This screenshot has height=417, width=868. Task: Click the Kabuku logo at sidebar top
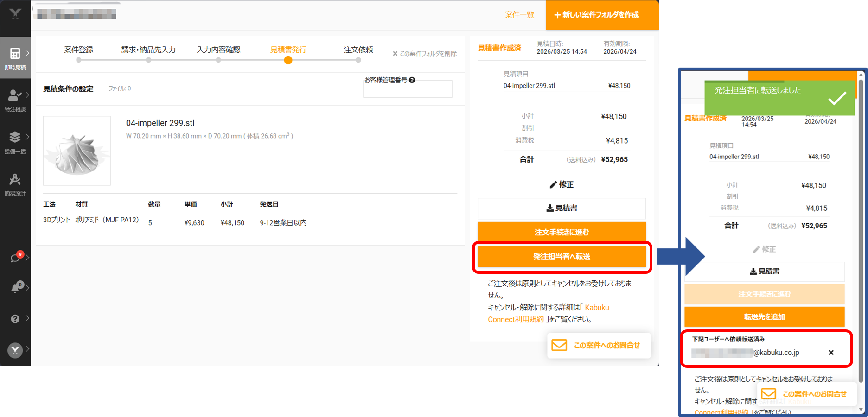click(x=15, y=14)
